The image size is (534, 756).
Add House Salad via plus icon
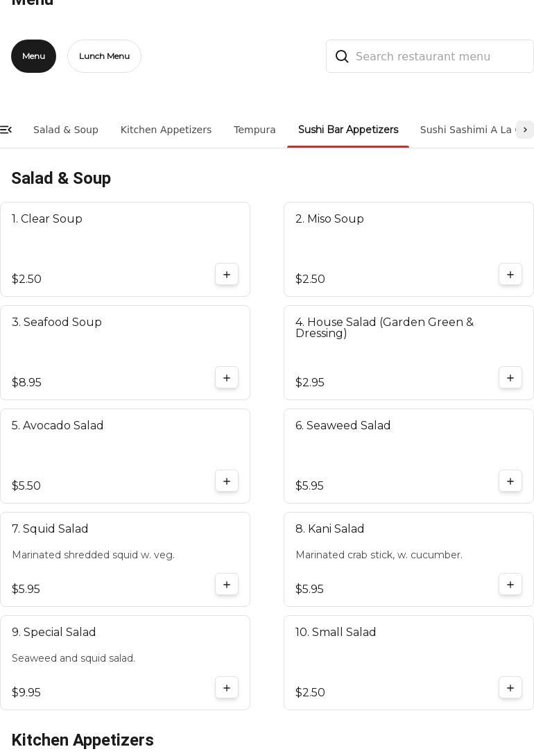(510, 378)
